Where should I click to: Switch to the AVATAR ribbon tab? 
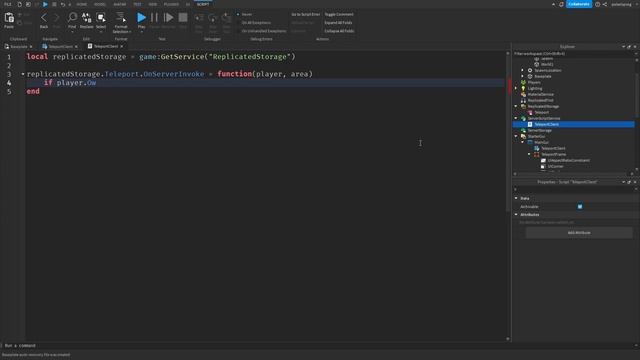pyautogui.click(x=120, y=4)
